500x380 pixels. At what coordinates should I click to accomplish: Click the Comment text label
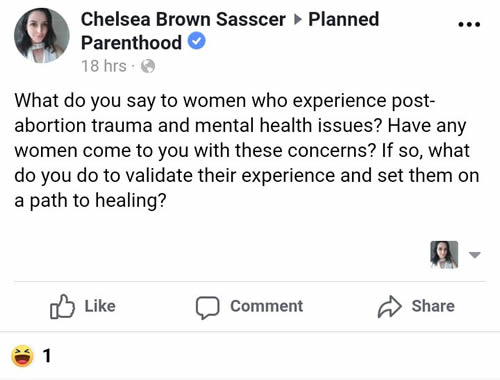[267, 306]
